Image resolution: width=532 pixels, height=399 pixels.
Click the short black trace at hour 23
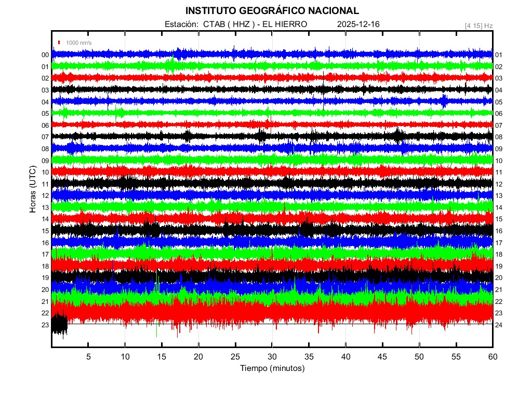[x=59, y=324]
